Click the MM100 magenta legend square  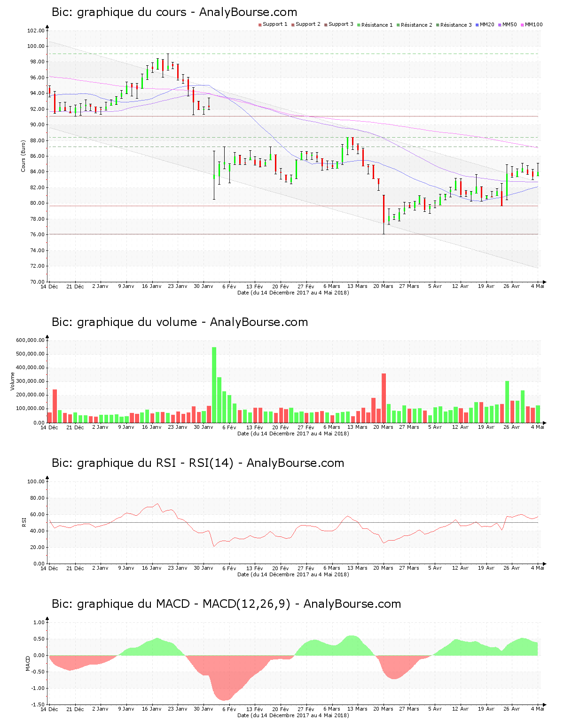[x=522, y=25]
